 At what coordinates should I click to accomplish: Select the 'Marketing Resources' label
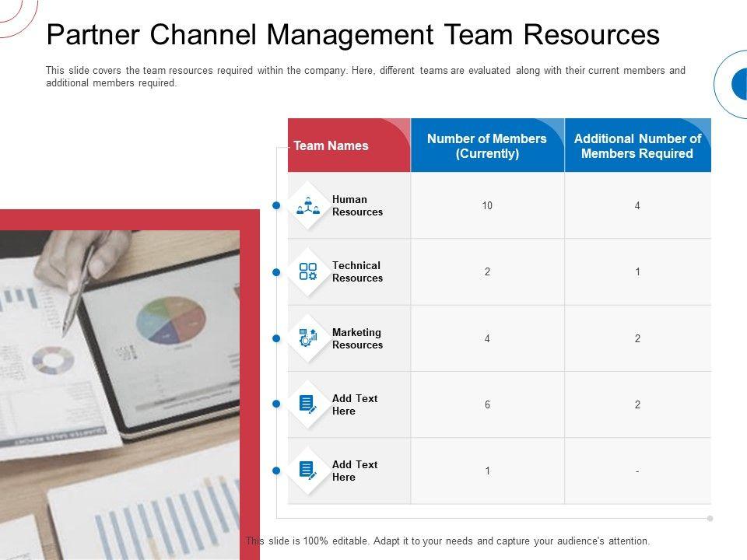(x=357, y=338)
